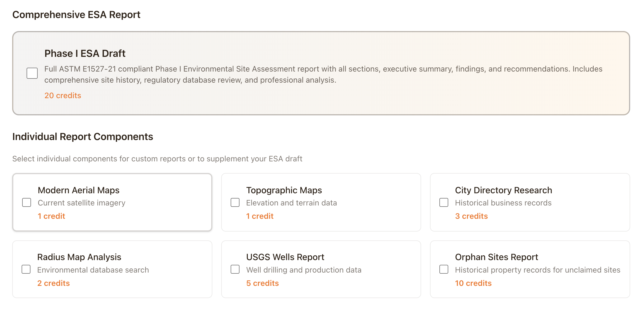Check the Modern Aerial Maps option
This screenshot has height=310, width=644.
pyautogui.click(x=26, y=202)
